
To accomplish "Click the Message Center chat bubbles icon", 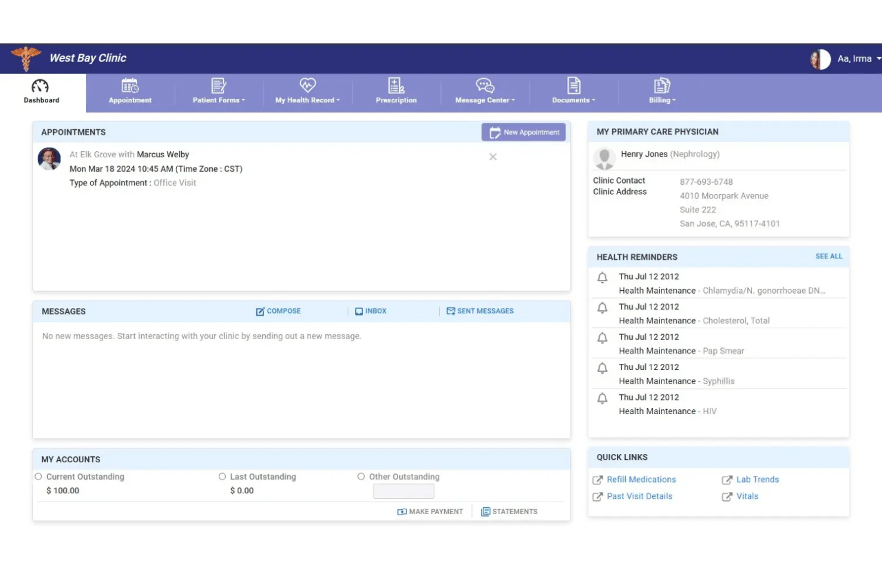I will 485,86.
